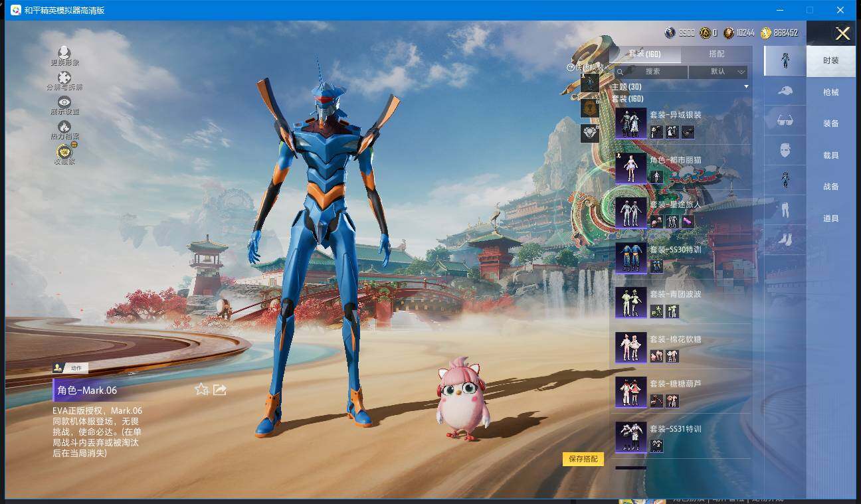
Task: Select the 载具 vehicles category tab
Action: pyautogui.click(x=830, y=155)
